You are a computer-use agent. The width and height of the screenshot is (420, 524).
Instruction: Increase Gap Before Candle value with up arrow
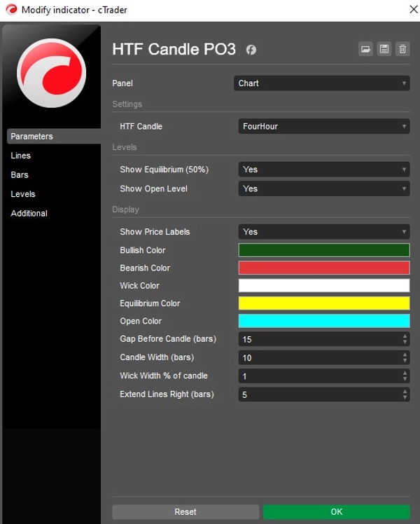(x=405, y=336)
